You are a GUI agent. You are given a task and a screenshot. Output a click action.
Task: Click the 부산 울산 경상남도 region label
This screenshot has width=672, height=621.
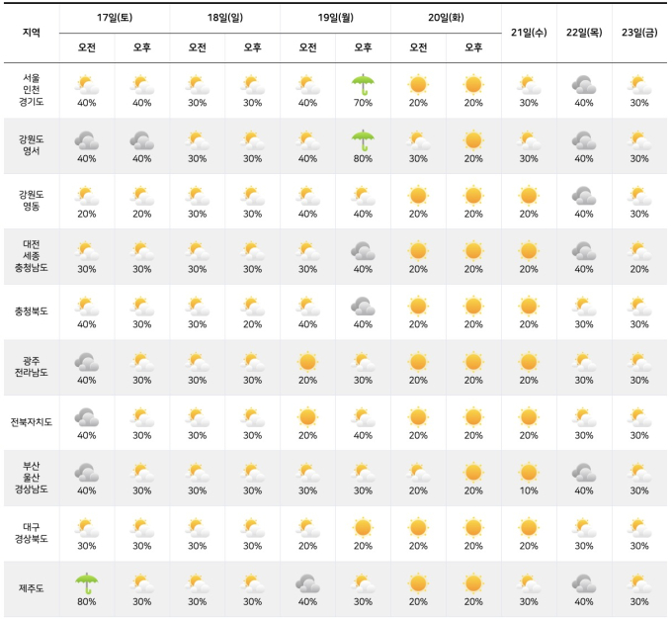pyautogui.click(x=32, y=477)
